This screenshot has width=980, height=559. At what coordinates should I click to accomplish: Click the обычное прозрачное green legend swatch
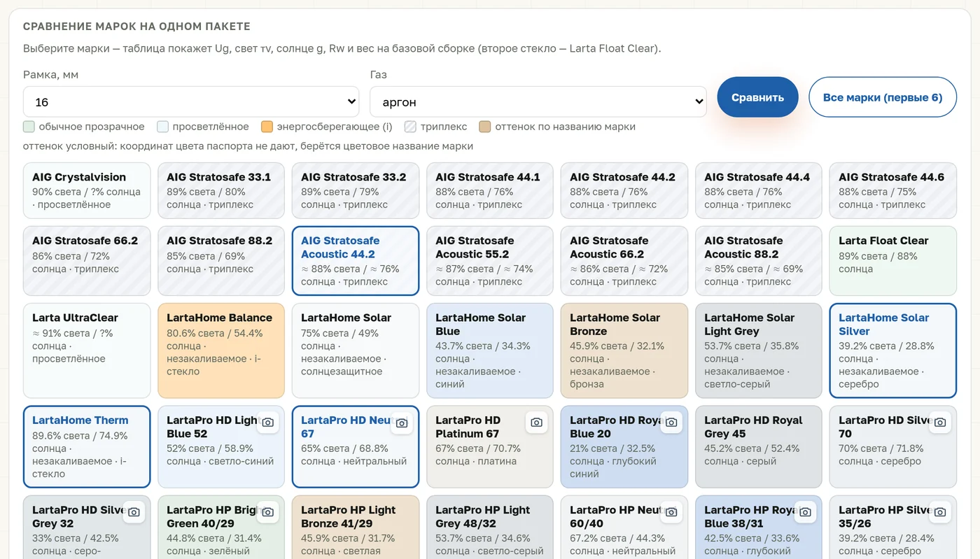29,127
